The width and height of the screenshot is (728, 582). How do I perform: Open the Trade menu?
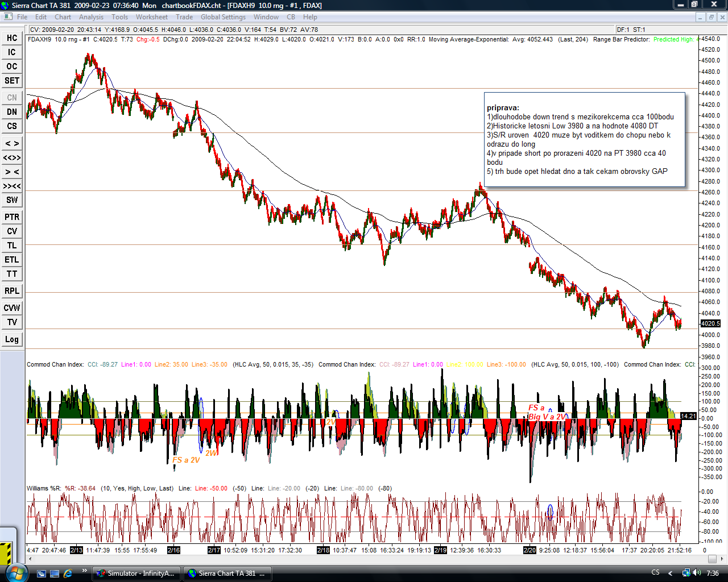point(184,17)
